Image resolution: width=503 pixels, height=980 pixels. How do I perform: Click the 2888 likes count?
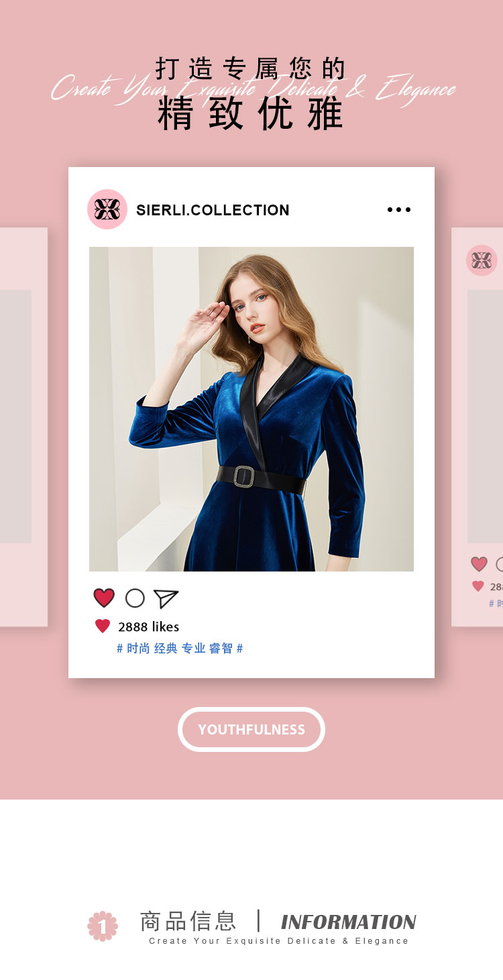pyautogui.click(x=149, y=627)
